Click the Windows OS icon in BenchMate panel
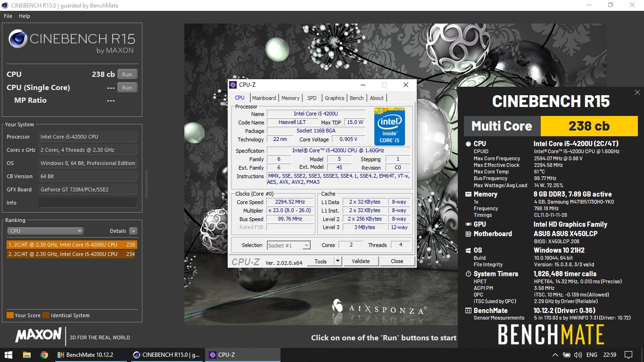The image size is (644, 362). 468,250
